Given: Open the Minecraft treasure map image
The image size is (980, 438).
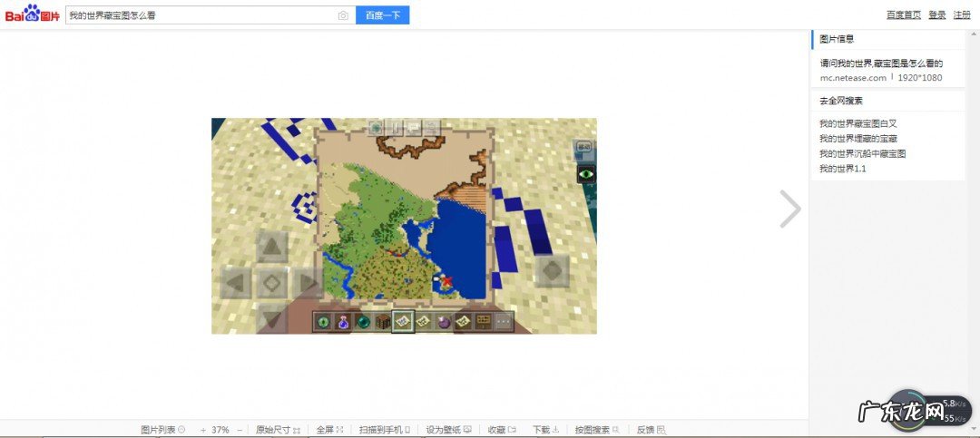Looking at the screenshot, I should (404, 226).
